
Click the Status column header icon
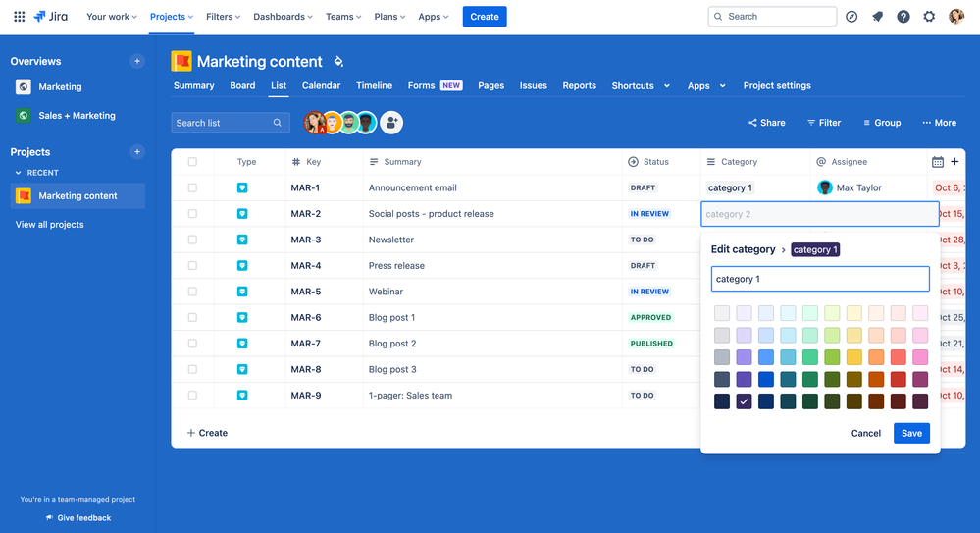pyautogui.click(x=633, y=162)
